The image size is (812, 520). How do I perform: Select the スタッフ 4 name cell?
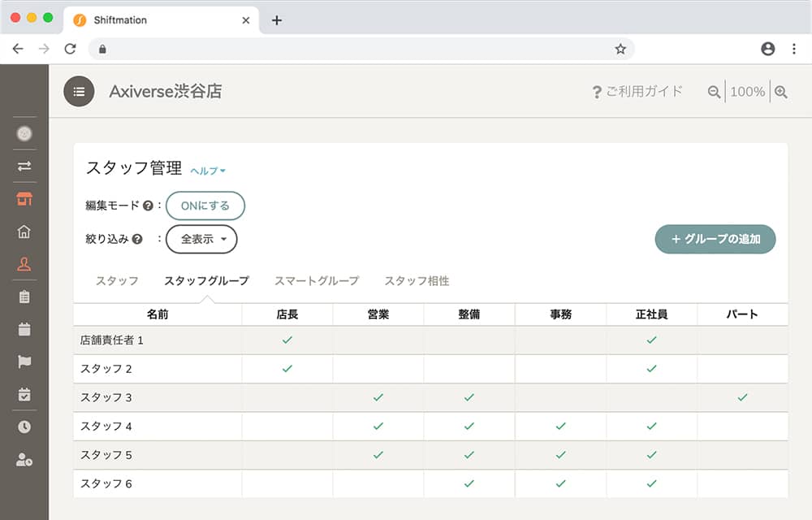[158, 427]
